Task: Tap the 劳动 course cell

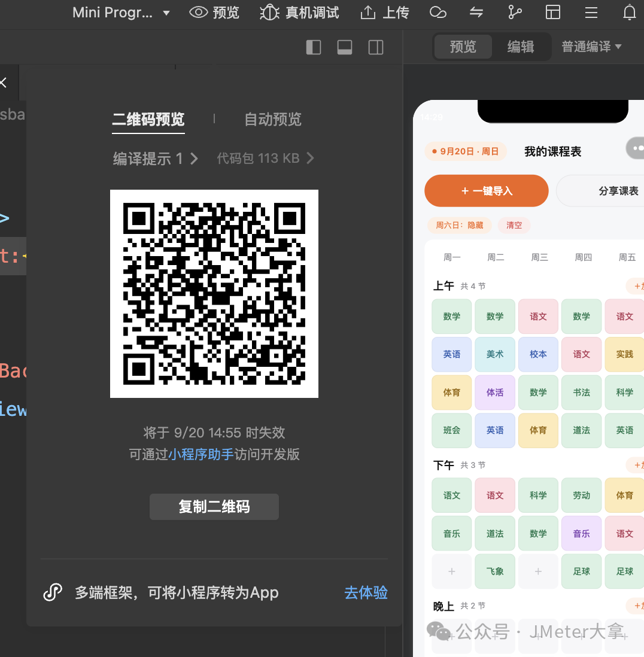Action: tap(582, 495)
